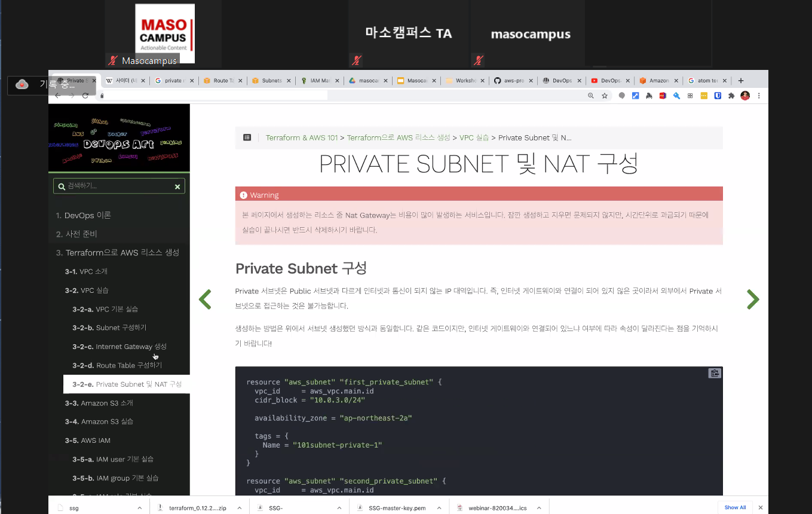This screenshot has height=514, width=812.
Task: Open the Chrome extensions puzzle icon
Action: click(x=731, y=96)
